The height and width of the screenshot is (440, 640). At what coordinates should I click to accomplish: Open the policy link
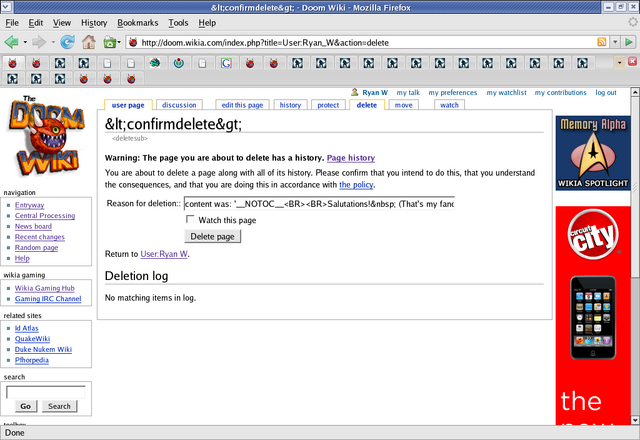(356, 184)
